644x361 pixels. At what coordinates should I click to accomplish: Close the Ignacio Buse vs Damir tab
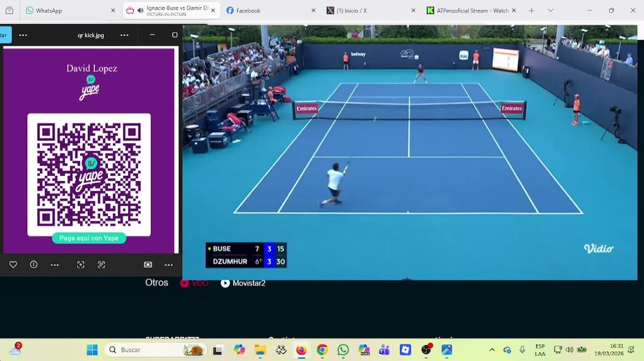213,11
